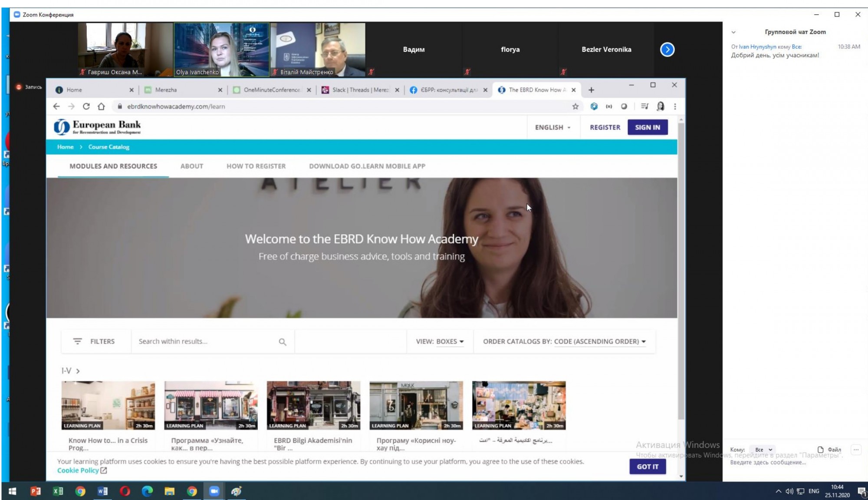This screenshot has height=500, width=868.
Task: Open PowerPoint from the taskbar
Action: (36, 491)
